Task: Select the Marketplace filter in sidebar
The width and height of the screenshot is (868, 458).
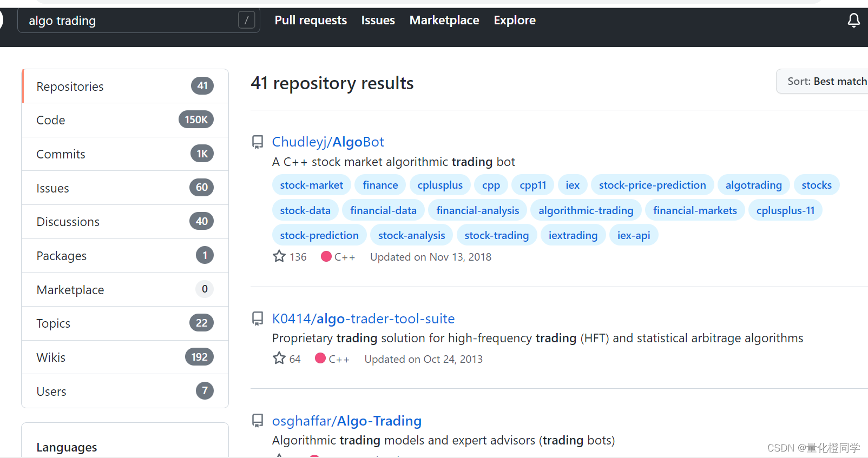Action: point(125,289)
